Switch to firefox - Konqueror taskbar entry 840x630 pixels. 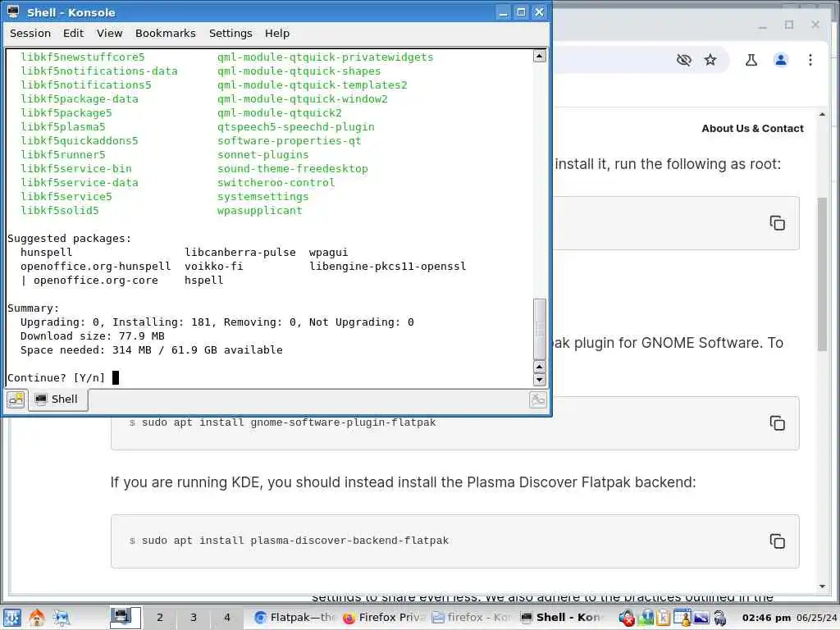pyautogui.click(x=472, y=618)
